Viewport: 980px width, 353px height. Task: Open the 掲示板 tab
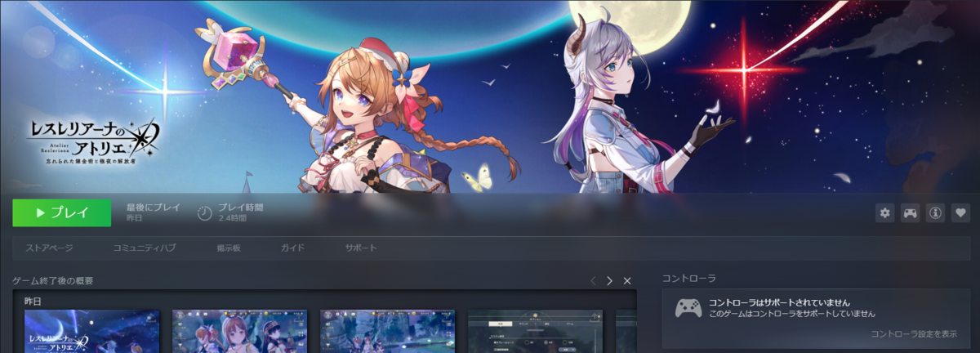(x=228, y=248)
